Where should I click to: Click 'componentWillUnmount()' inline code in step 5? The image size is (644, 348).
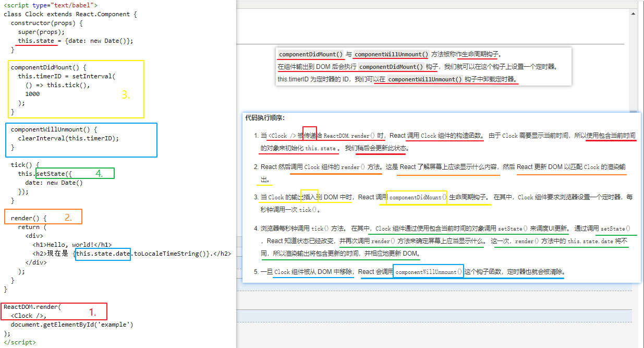click(x=429, y=272)
